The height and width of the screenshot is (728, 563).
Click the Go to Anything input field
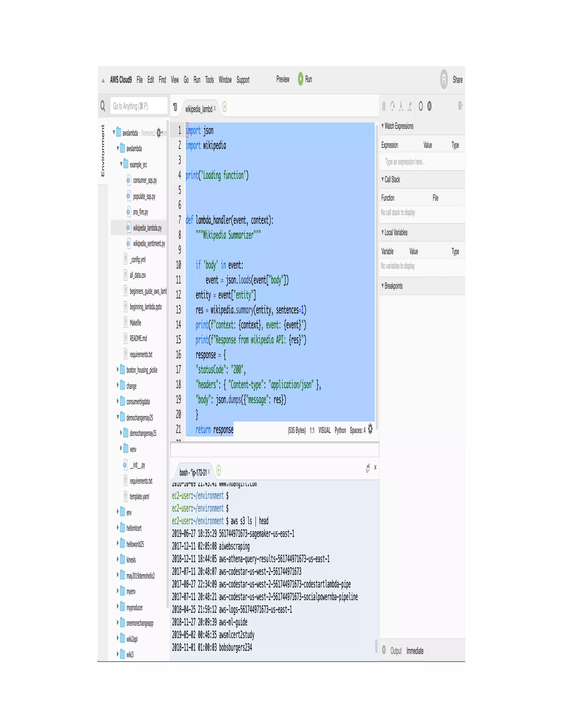[139, 106]
